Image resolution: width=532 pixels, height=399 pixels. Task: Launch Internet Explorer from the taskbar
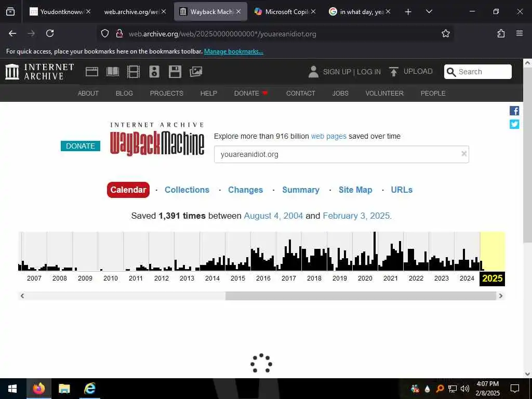(89, 389)
